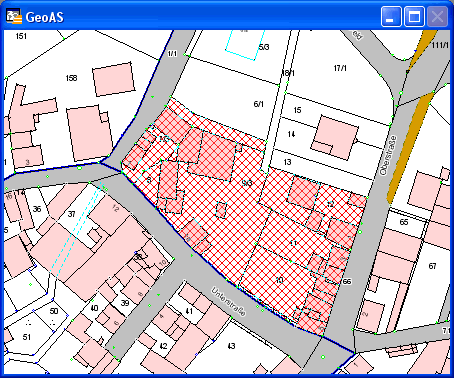Maximize the GeoAS window
This screenshot has height=378, width=454.
414,16
